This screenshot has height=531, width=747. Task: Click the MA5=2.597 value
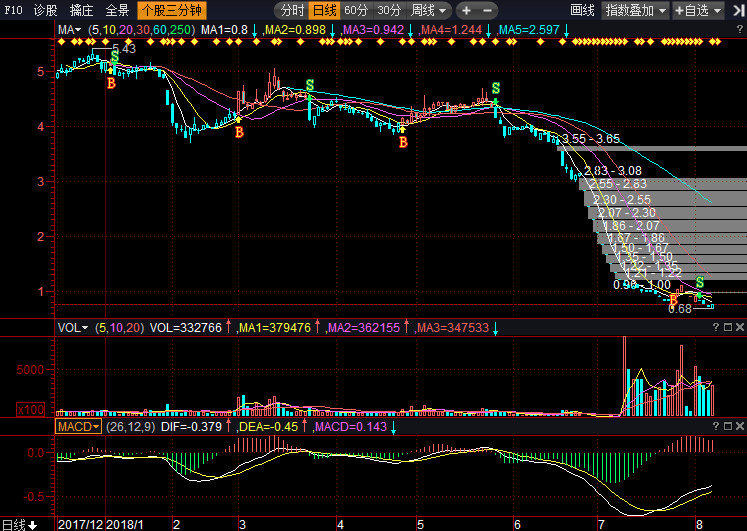529,30
